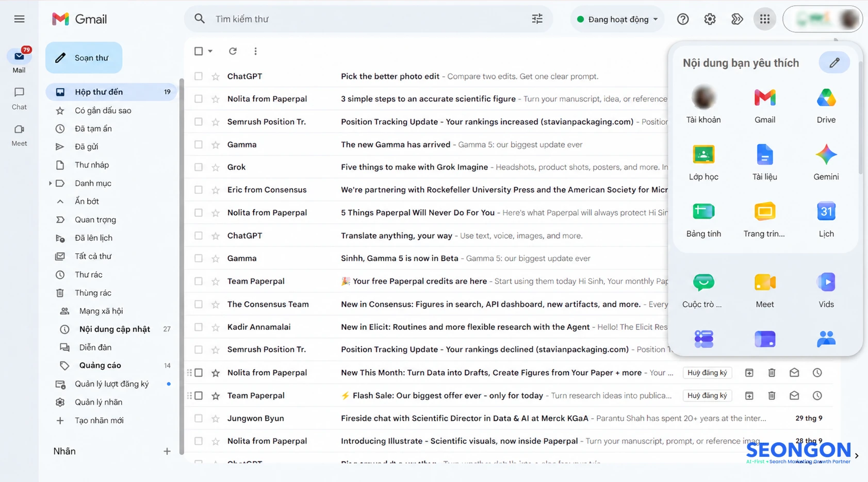Viewport: 868px width, 482px height.
Task: Open Drive from apps panel
Action: (826, 106)
